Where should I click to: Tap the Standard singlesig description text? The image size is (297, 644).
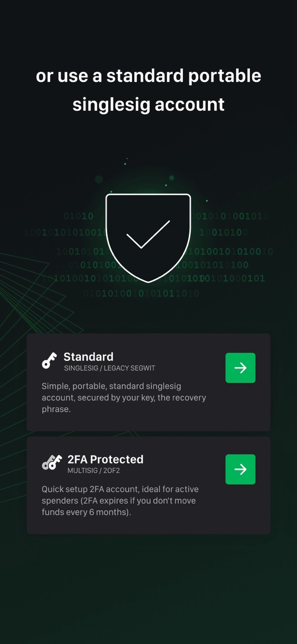pos(124,397)
